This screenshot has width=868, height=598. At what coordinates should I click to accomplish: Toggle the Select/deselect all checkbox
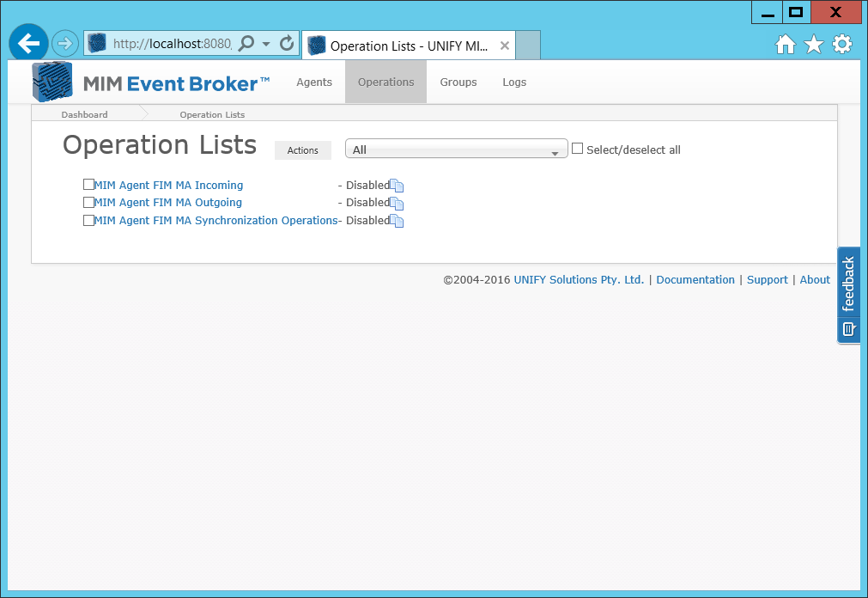pyautogui.click(x=577, y=149)
